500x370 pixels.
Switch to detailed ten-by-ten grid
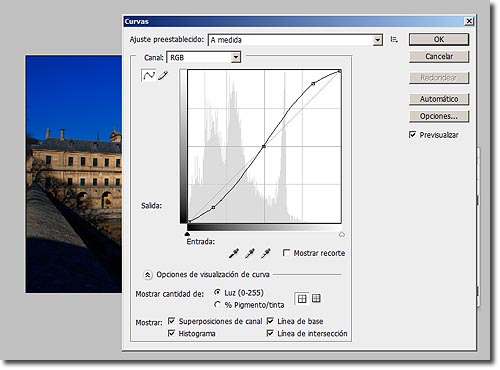(x=316, y=298)
